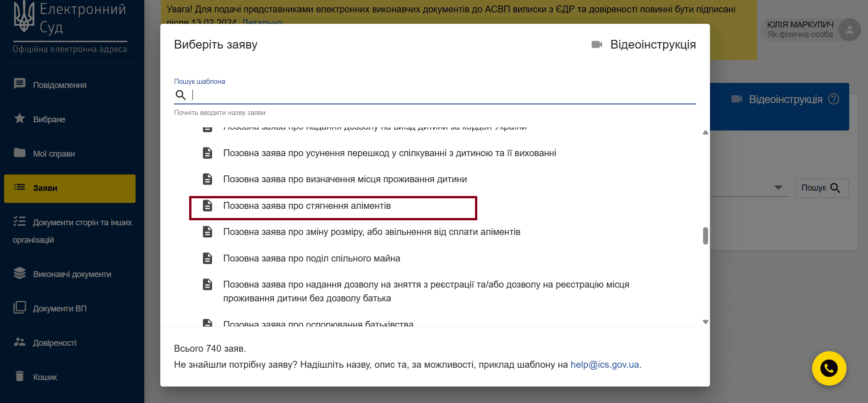Image resolution: width=868 pixels, height=403 pixels.
Task: Click the search magnifier icon in the dialog
Action: point(180,95)
